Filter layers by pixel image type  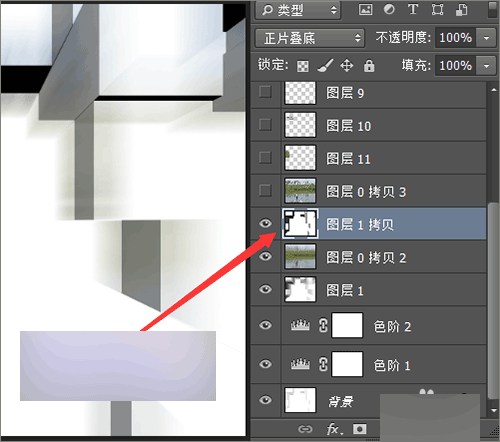(x=365, y=9)
